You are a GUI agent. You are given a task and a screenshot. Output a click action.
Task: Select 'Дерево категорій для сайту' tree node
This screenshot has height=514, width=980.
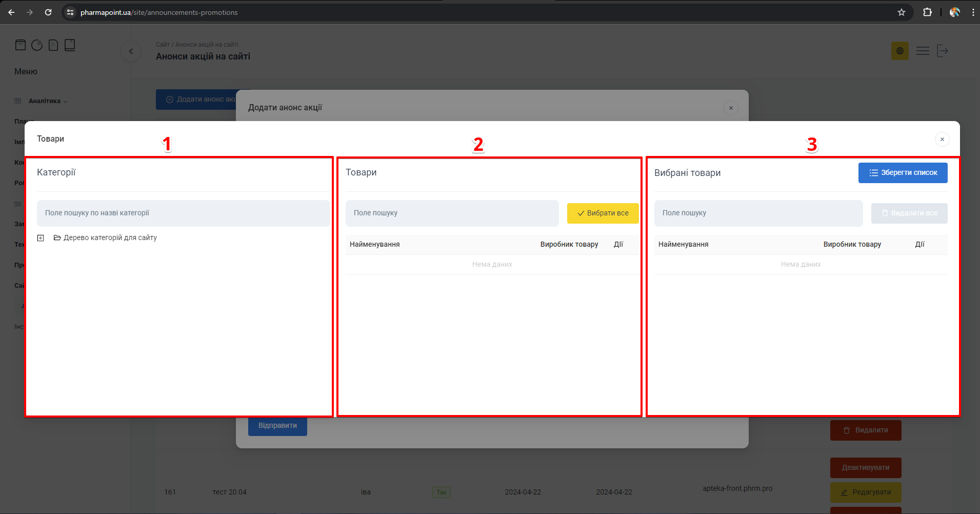coord(110,238)
